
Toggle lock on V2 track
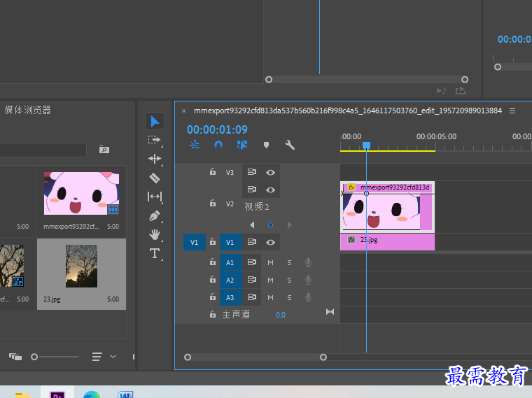(213, 204)
